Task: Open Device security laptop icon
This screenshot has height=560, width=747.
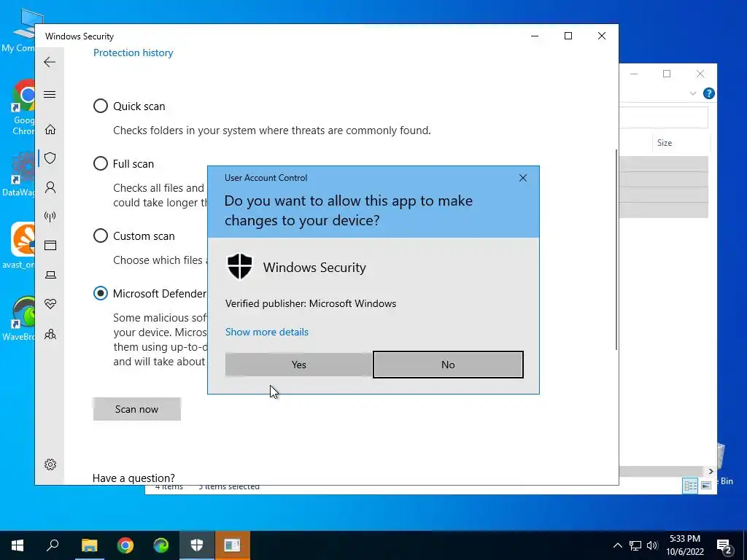Action: [50, 275]
